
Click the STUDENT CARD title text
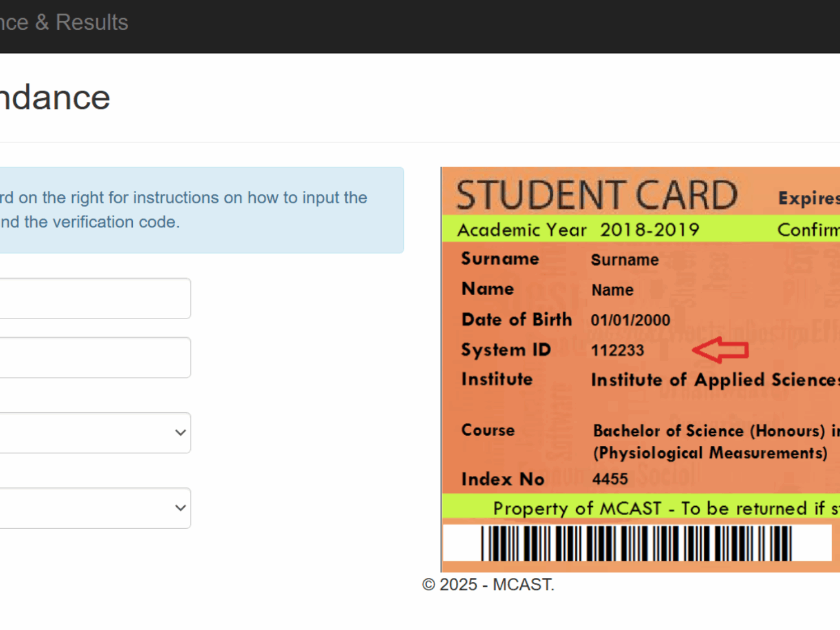point(597,195)
